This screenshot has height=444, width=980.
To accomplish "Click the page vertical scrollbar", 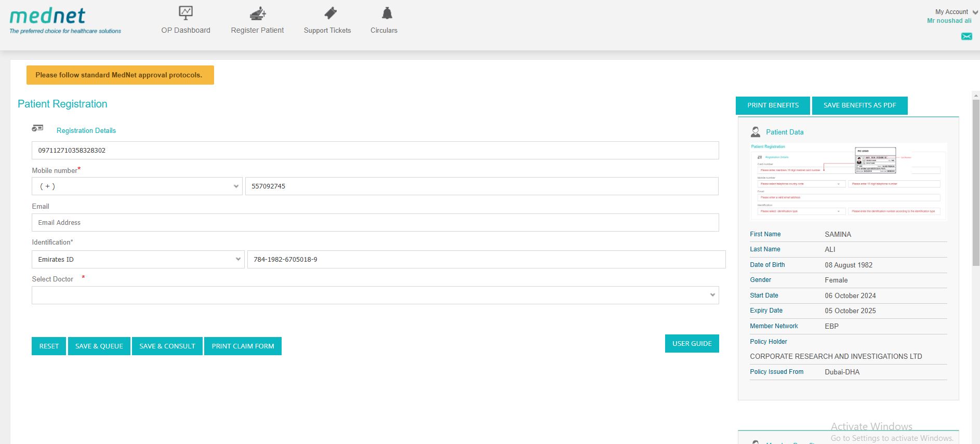I will point(976,182).
